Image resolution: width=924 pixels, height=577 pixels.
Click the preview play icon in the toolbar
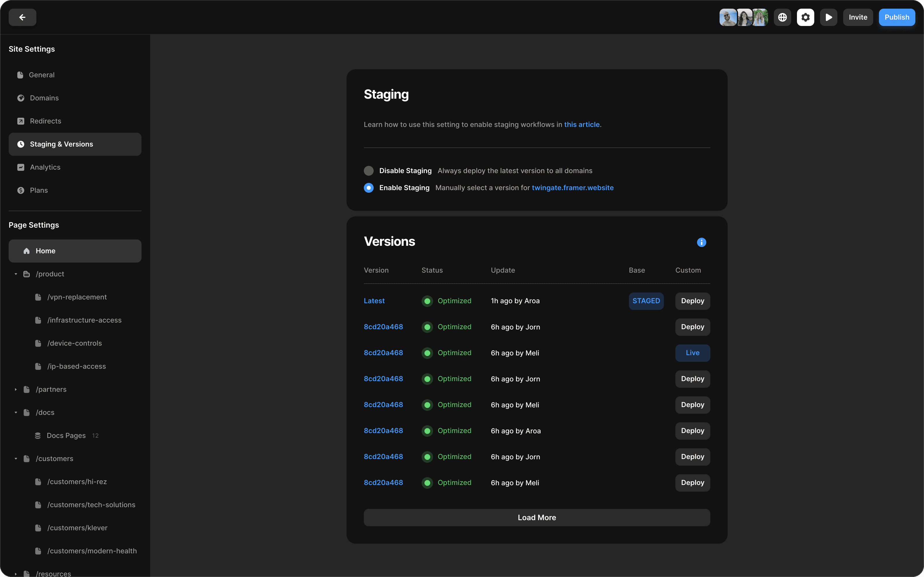(x=828, y=17)
